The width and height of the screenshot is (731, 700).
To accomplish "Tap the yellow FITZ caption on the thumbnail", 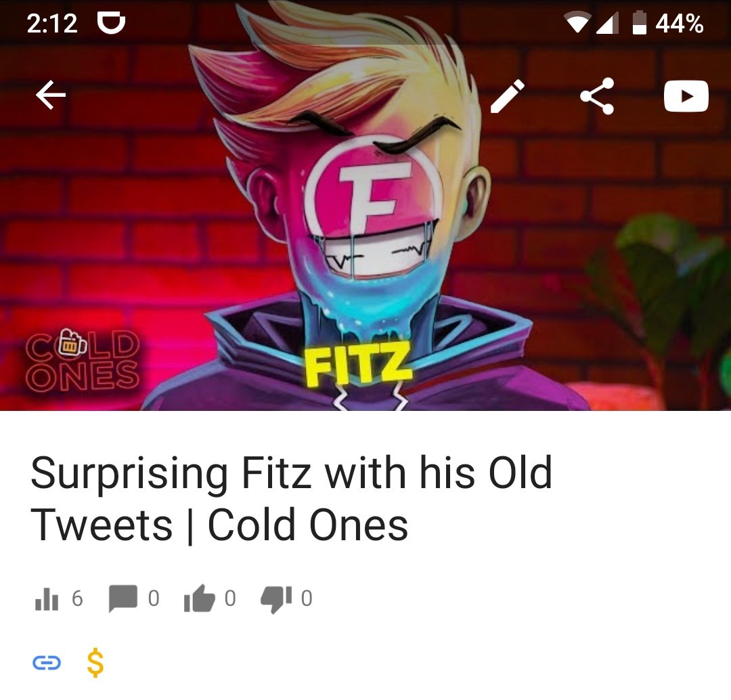I will (359, 364).
